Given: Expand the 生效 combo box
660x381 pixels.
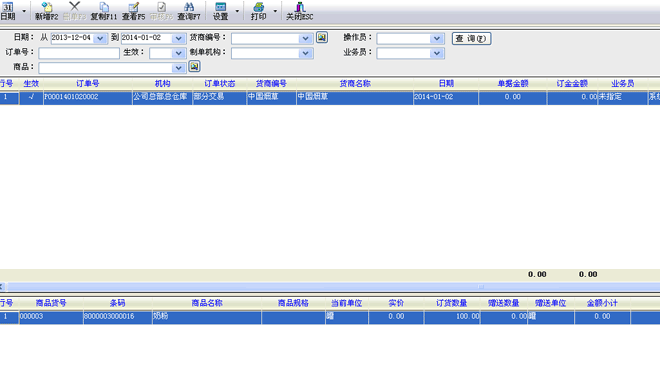Looking at the screenshot, I should (178, 53).
